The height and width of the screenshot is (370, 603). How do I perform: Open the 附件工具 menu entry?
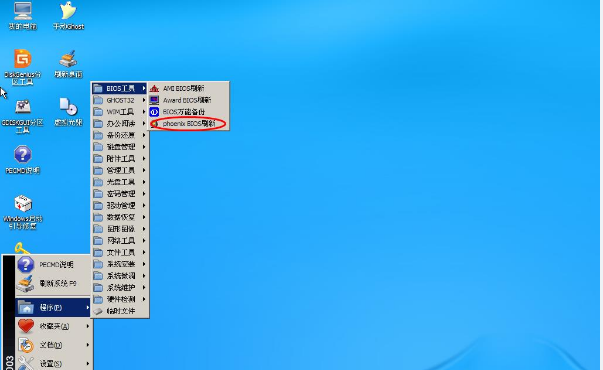tap(120, 158)
